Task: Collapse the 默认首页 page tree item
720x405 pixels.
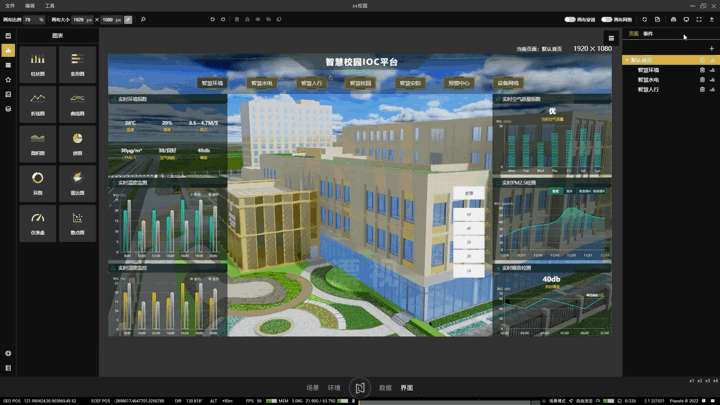Action: click(x=627, y=60)
